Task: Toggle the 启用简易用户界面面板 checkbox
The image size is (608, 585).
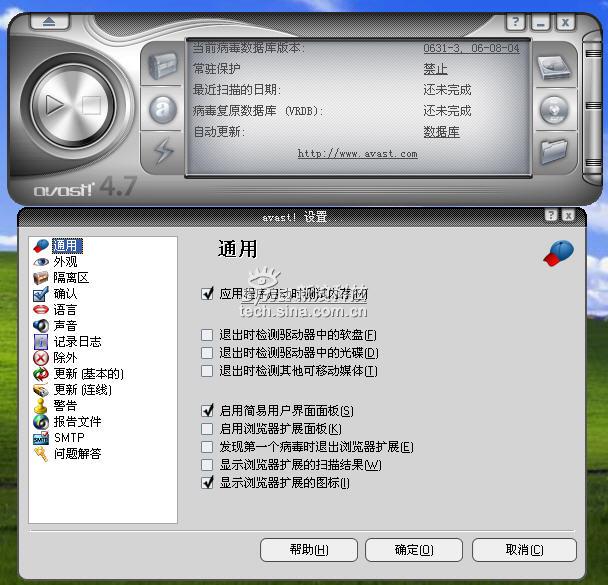Action: tap(208, 410)
